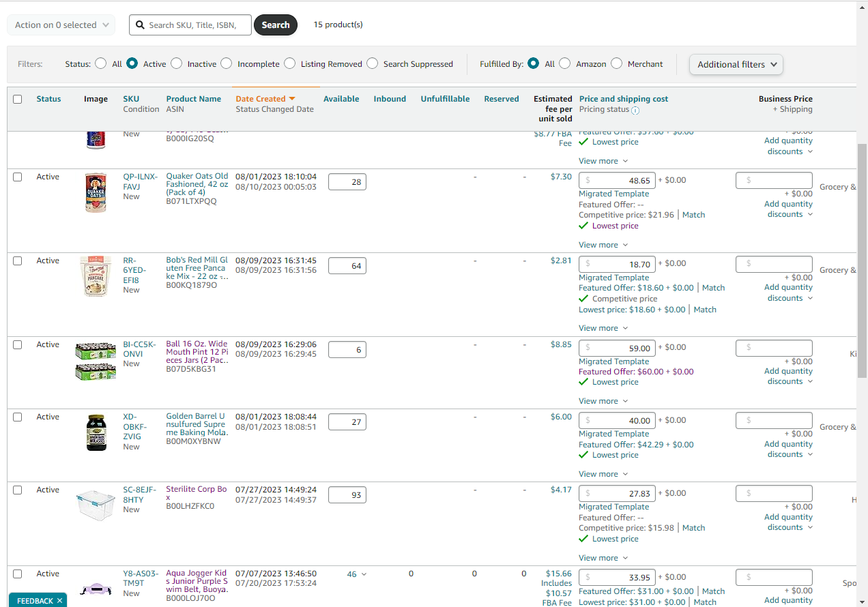
Task: Click the Date Created sort arrow icon
Action: click(x=292, y=99)
